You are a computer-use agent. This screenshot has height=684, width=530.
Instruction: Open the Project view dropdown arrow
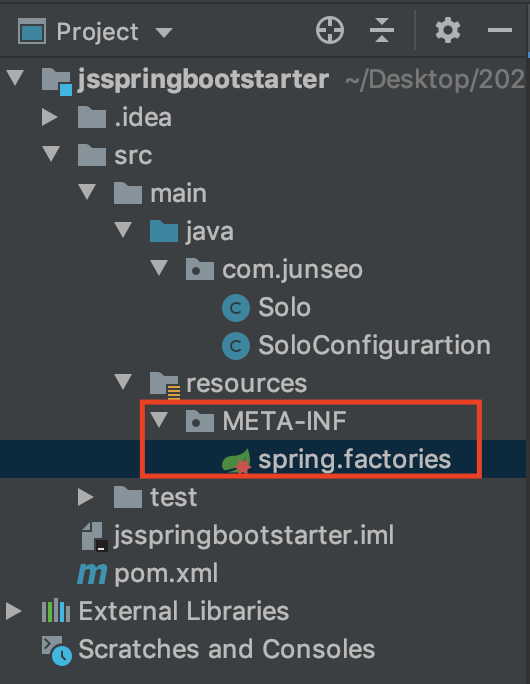[x=164, y=32]
